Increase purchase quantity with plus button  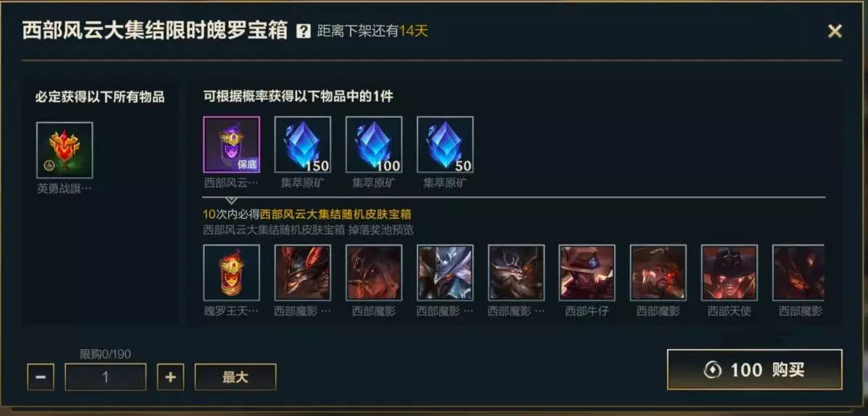pos(170,377)
